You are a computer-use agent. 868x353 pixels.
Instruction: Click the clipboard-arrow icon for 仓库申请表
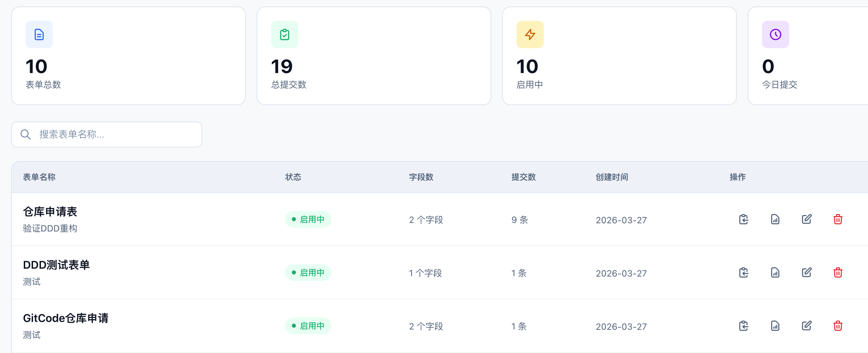coord(744,219)
